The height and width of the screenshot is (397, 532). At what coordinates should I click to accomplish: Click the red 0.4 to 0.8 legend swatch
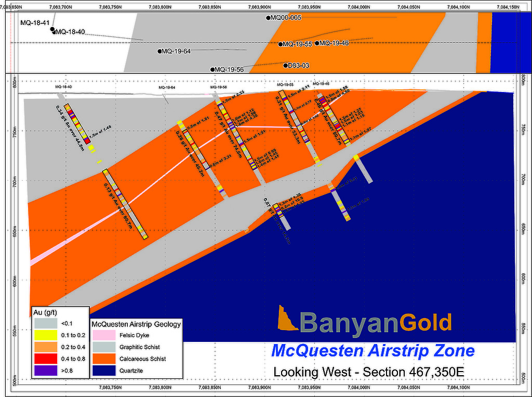(x=46, y=359)
